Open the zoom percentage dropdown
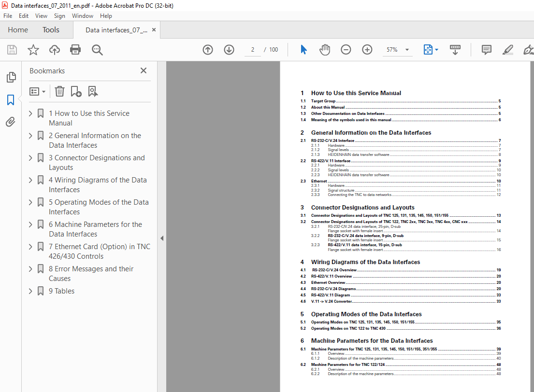This screenshot has width=534, height=392. [x=406, y=49]
